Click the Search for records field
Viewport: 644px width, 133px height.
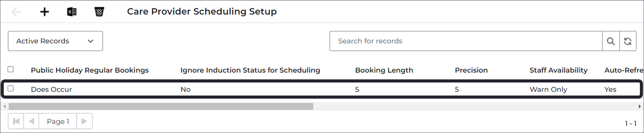tap(466, 41)
